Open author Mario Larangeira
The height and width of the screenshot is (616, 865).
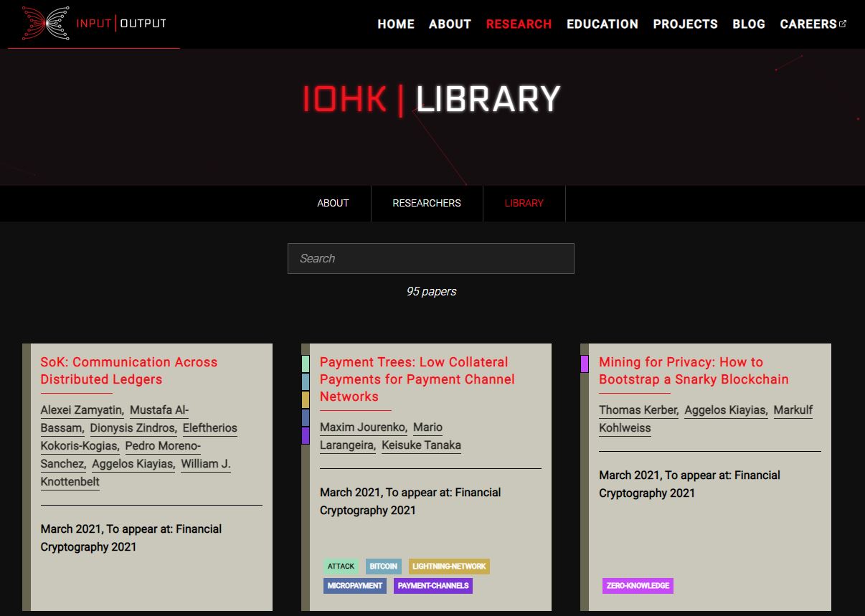pos(381,436)
